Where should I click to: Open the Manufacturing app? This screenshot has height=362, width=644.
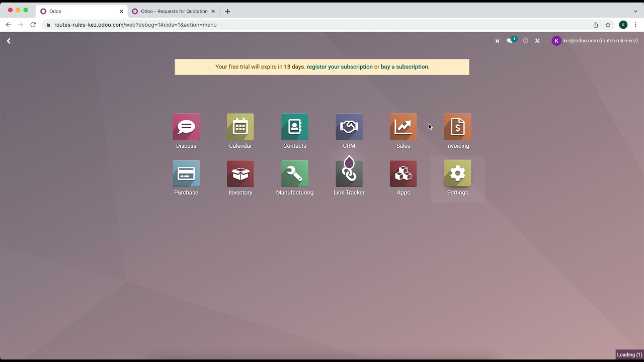295,178
